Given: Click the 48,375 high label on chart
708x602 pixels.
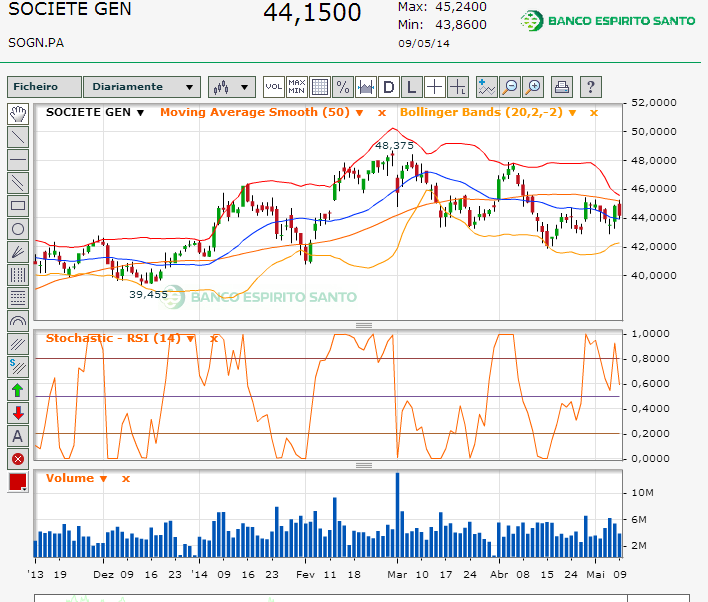Looking at the screenshot, I should pyautogui.click(x=394, y=145).
